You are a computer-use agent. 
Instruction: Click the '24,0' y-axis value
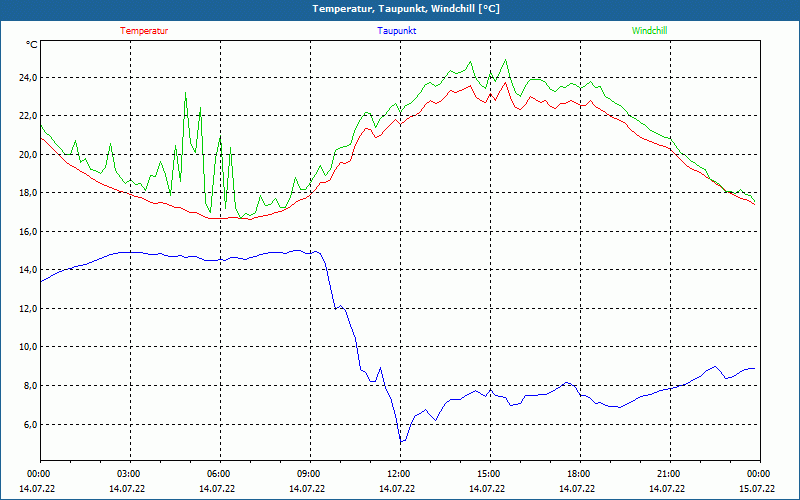29,78
